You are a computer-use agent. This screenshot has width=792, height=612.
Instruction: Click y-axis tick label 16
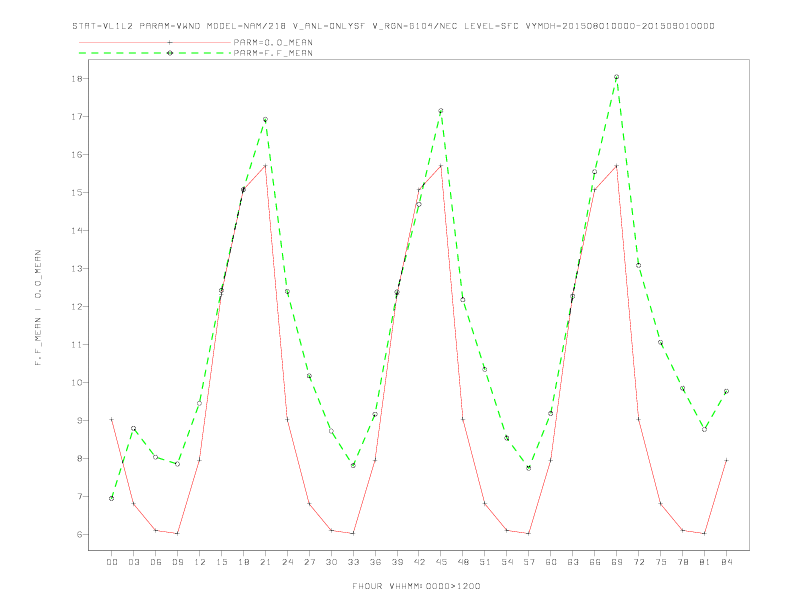tap(77, 155)
